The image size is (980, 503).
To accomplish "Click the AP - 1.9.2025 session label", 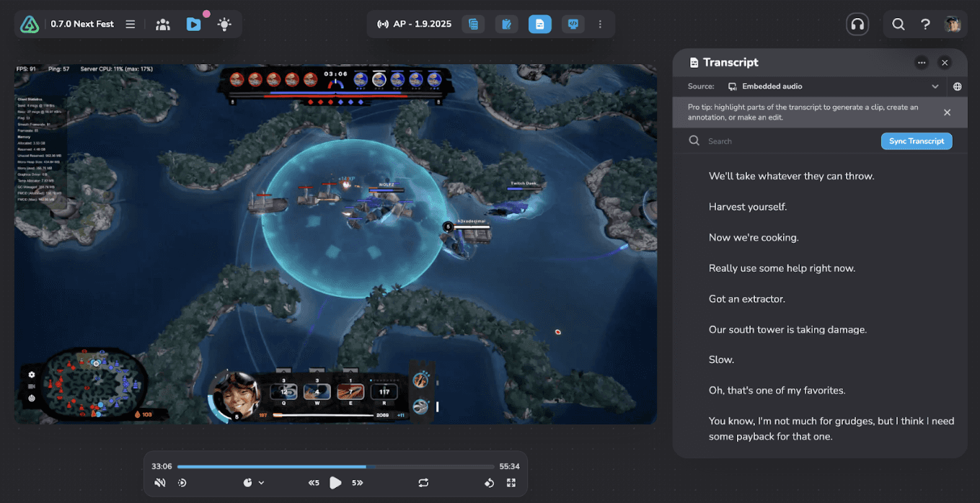I will point(423,25).
